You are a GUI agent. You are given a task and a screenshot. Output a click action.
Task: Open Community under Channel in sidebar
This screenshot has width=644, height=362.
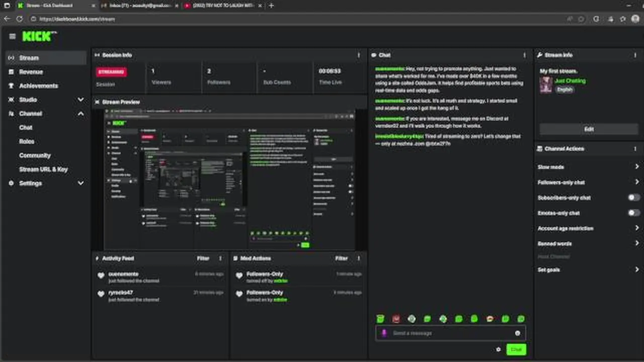[35, 155]
